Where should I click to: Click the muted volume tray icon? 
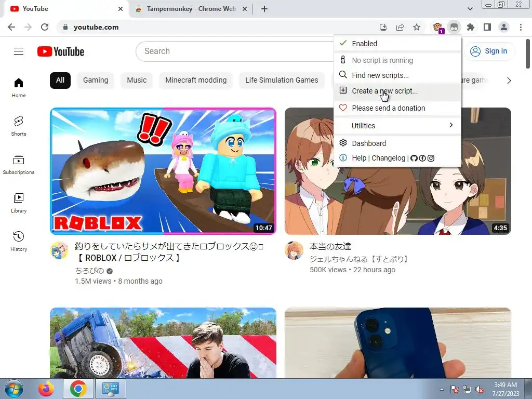pos(480,390)
